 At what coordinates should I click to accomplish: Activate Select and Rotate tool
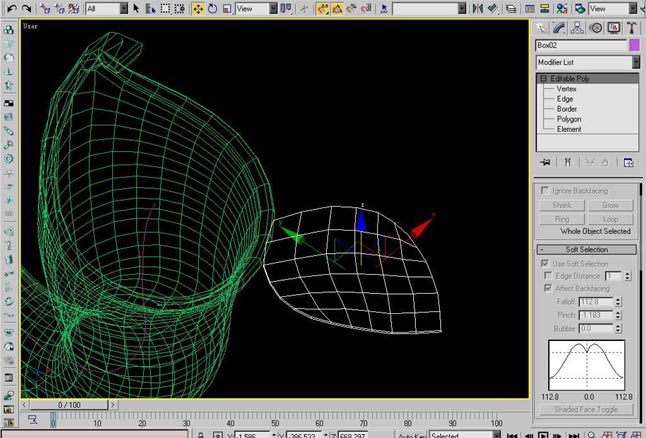[213, 8]
